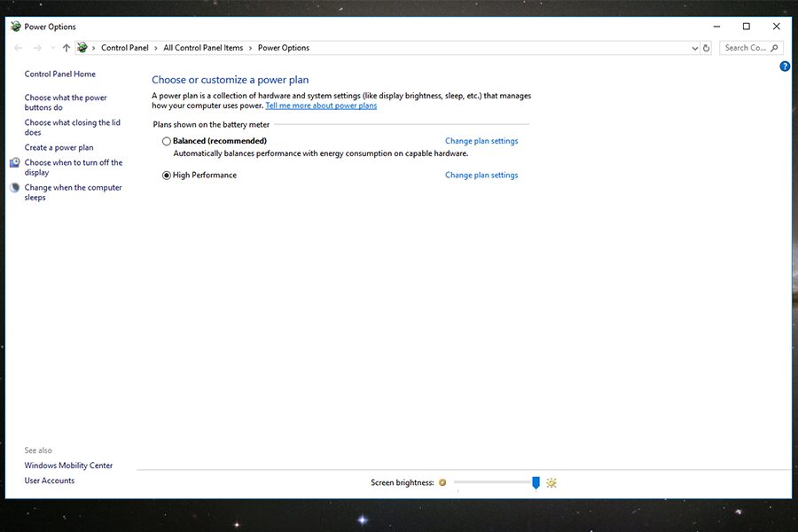798x532 pixels.
Task: Click the computer sleeps moon icon
Action: click(15, 187)
